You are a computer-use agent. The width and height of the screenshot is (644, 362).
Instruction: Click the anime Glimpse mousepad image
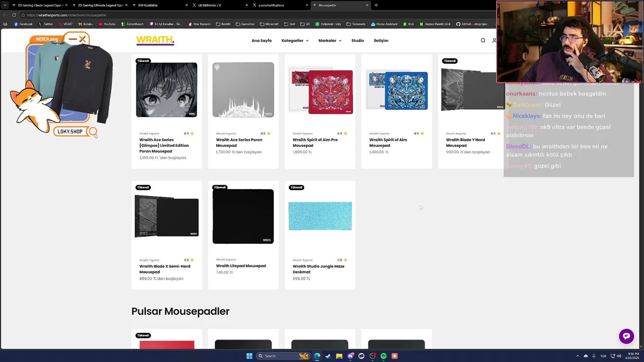(x=167, y=89)
